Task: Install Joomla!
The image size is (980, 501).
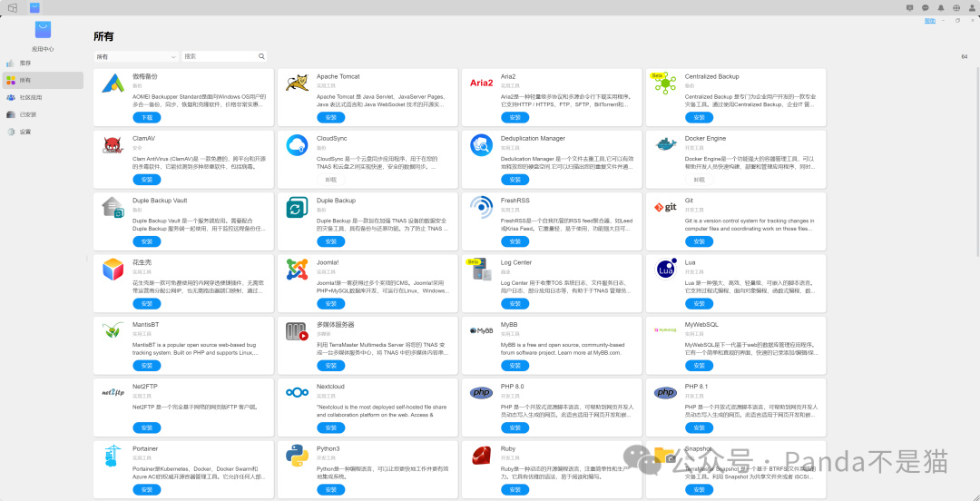Action: 330,303
